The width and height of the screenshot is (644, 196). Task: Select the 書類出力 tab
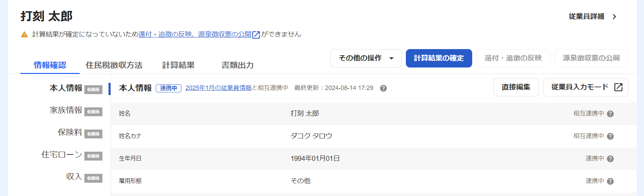pyautogui.click(x=237, y=65)
